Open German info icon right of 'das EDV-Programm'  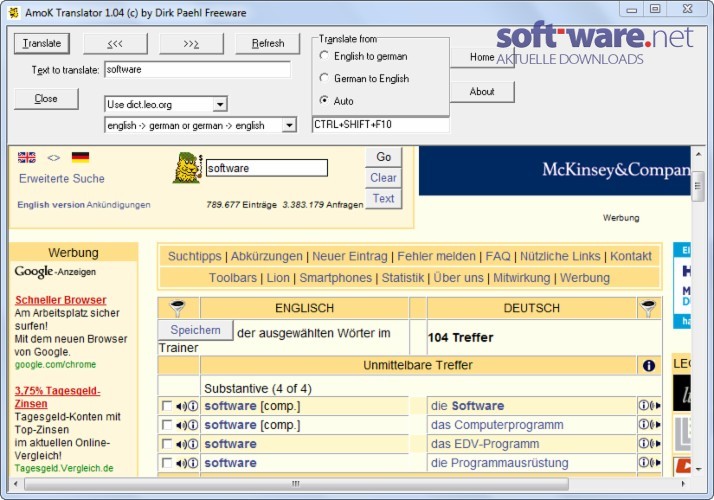643,444
